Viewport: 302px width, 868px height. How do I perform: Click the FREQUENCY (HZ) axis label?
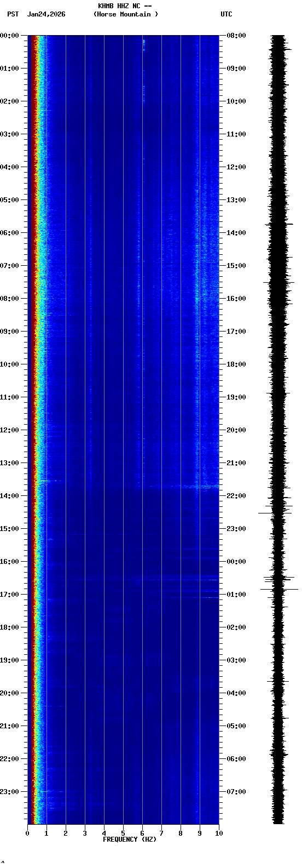pos(130,840)
